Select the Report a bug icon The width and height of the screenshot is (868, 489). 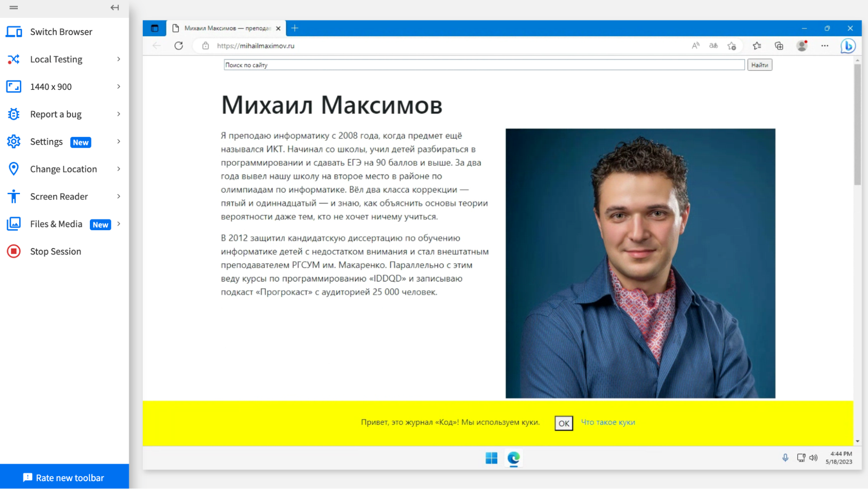coord(13,114)
